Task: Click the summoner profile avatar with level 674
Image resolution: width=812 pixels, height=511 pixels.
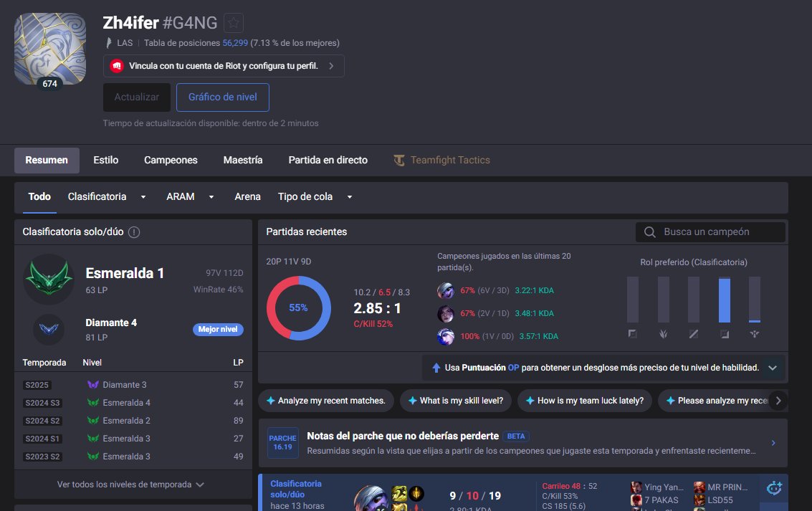Action: (x=49, y=49)
